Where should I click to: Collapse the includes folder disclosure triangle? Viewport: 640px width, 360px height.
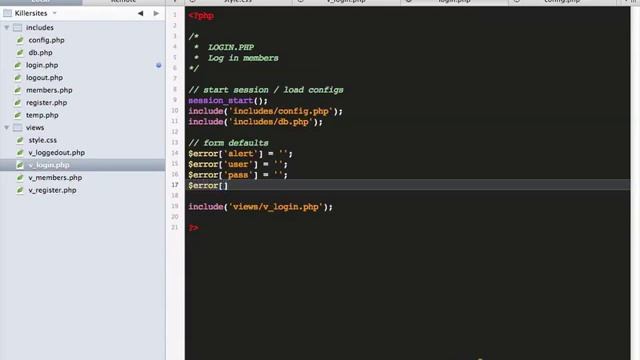(7, 28)
